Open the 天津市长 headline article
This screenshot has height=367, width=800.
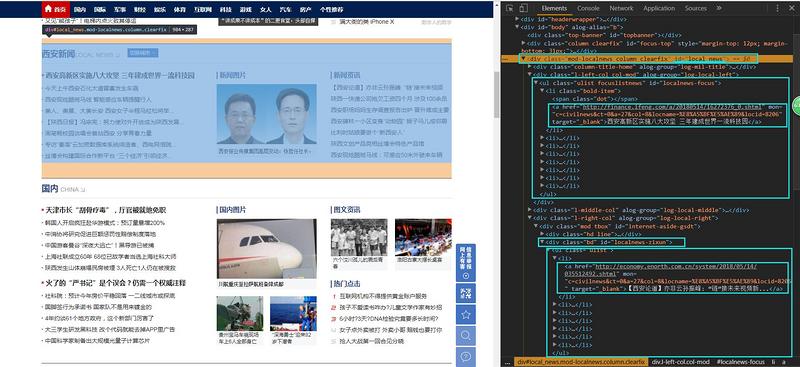pyautogui.click(x=106, y=210)
